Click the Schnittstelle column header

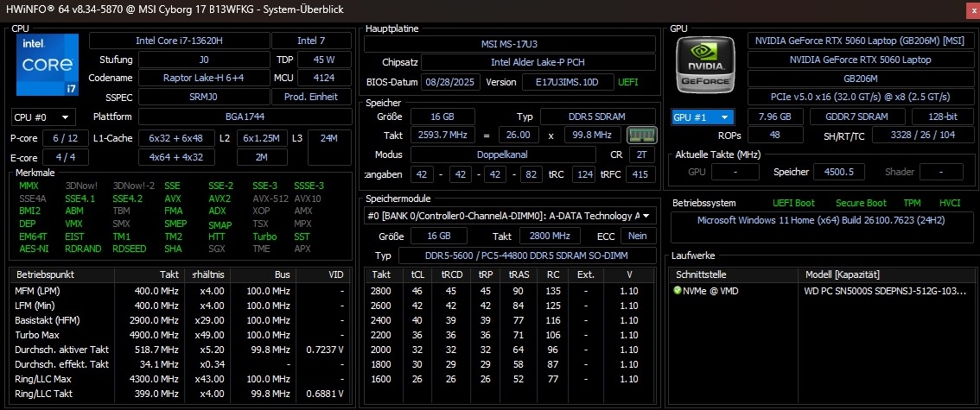click(735, 274)
